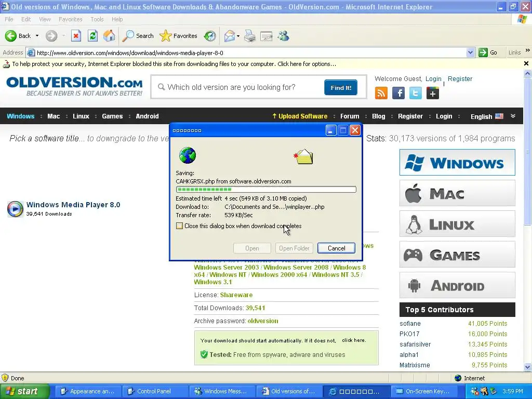Click the Windows category banner
This screenshot has width=532, height=399.
457,162
